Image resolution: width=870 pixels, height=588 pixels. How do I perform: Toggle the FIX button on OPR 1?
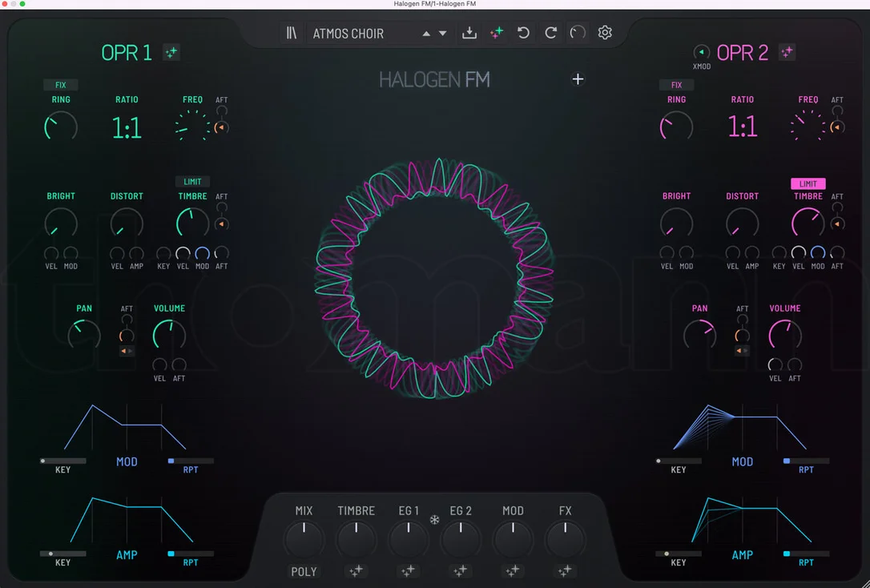point(60,85)
